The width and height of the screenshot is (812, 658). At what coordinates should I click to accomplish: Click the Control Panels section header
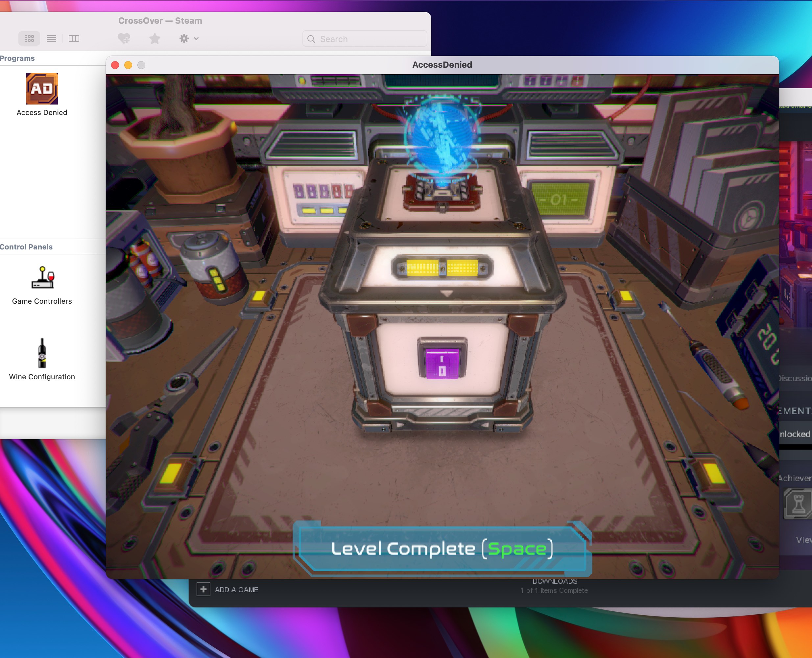[26, 247]
